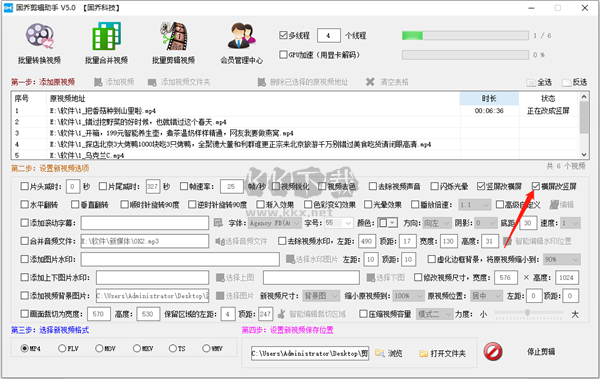The height and width of the screenshot is (379, 600).
Task: Click font picker icon beside 字体
Action: coord(218,223)
